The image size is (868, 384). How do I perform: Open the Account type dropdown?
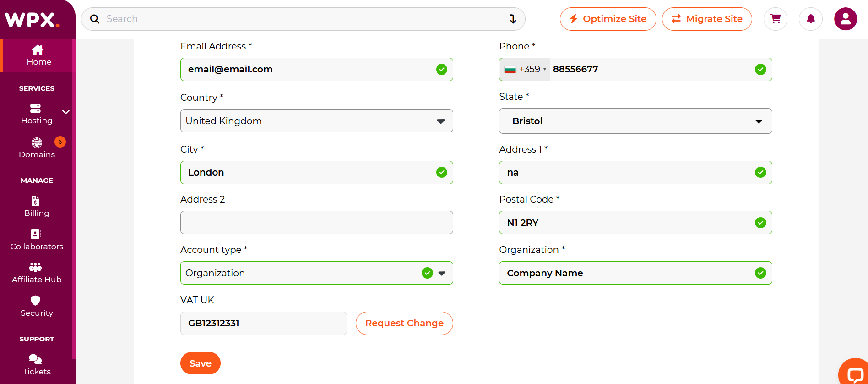(316, 273)
